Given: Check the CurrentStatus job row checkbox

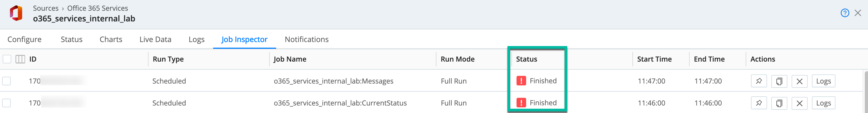Looking at the screenshot, I should tap(7, 103).
